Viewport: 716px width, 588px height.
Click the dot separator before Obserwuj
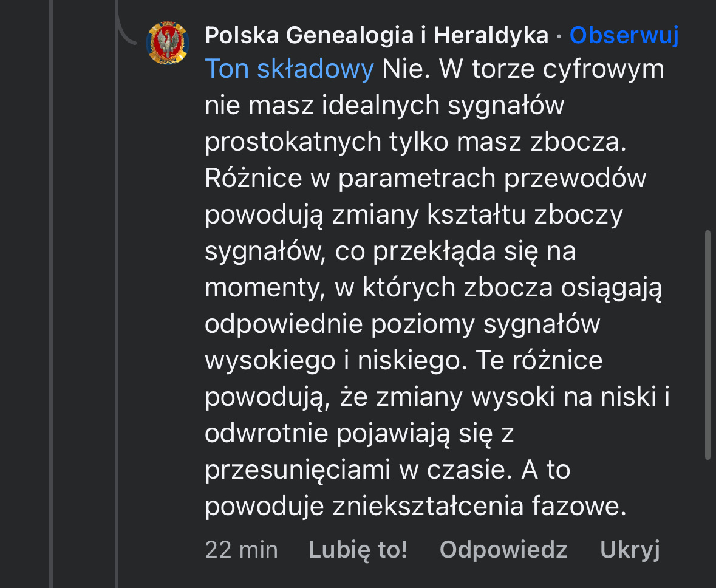[559, 36]
